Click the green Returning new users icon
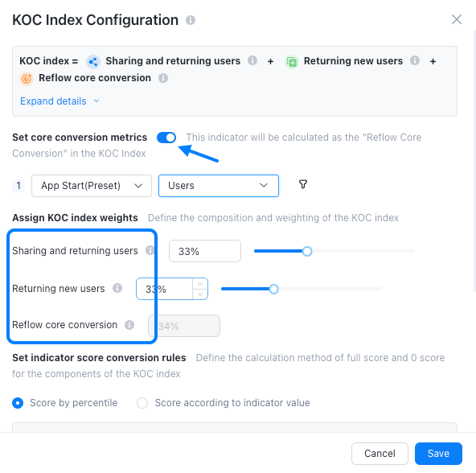This screenshot has height=473, width=476. (292, 62)
